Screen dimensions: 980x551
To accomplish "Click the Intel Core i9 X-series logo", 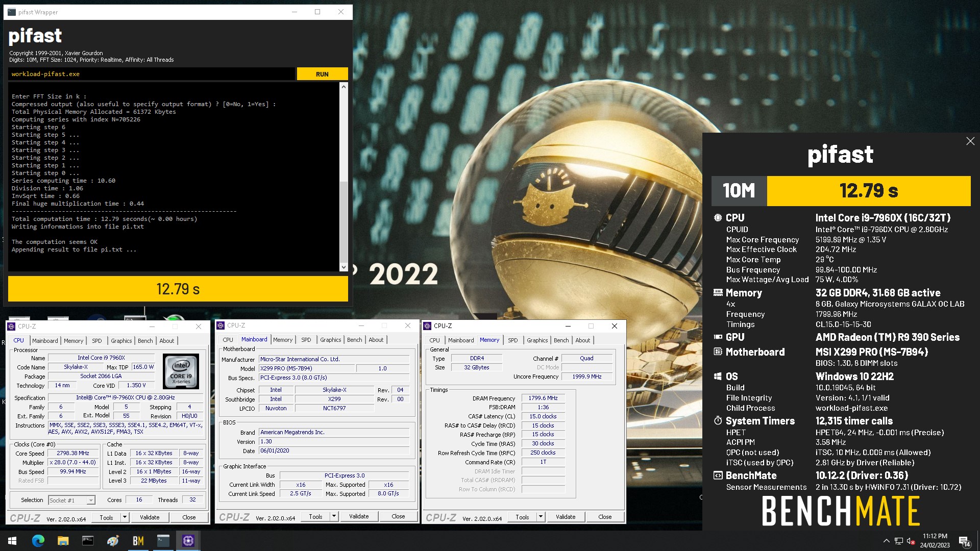I will click(x=181, y=372).
